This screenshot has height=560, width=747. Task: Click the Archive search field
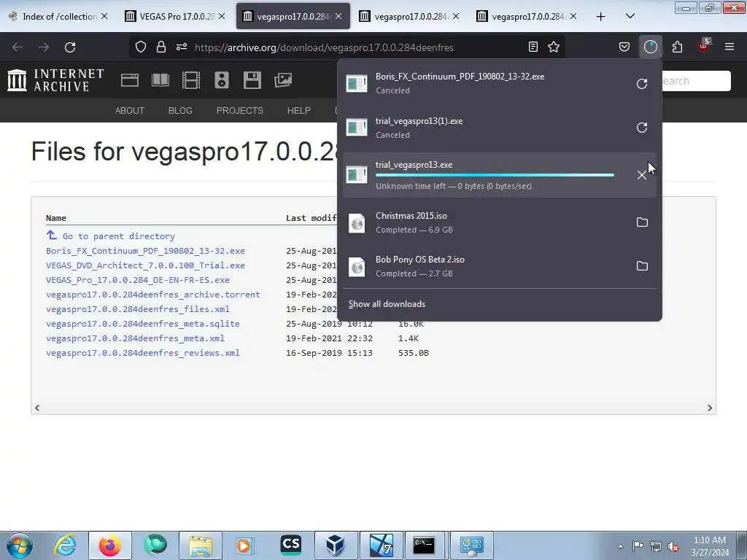[696, 81]
